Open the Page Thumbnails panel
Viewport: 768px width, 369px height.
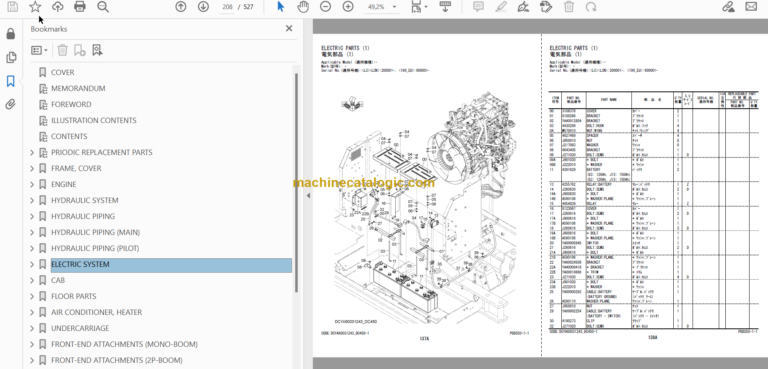coord(11,58)
